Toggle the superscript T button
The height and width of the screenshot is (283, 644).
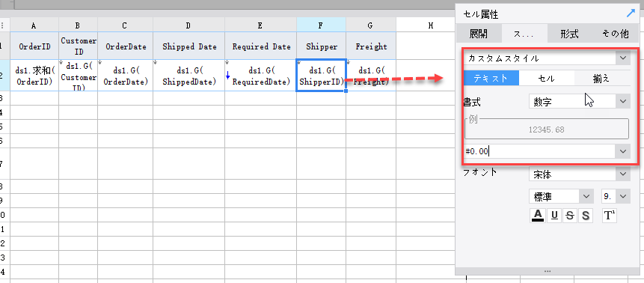coord(610,216)
